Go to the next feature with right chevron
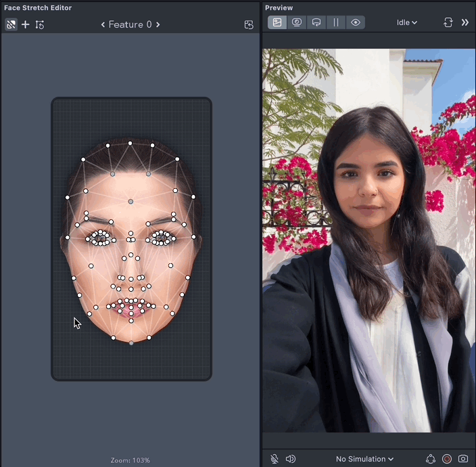476x467 pixels. (158, 24)
